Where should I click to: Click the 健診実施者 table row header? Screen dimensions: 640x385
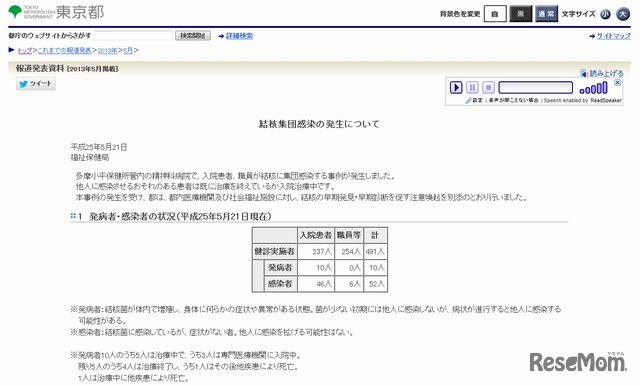[x=275, y=251]
